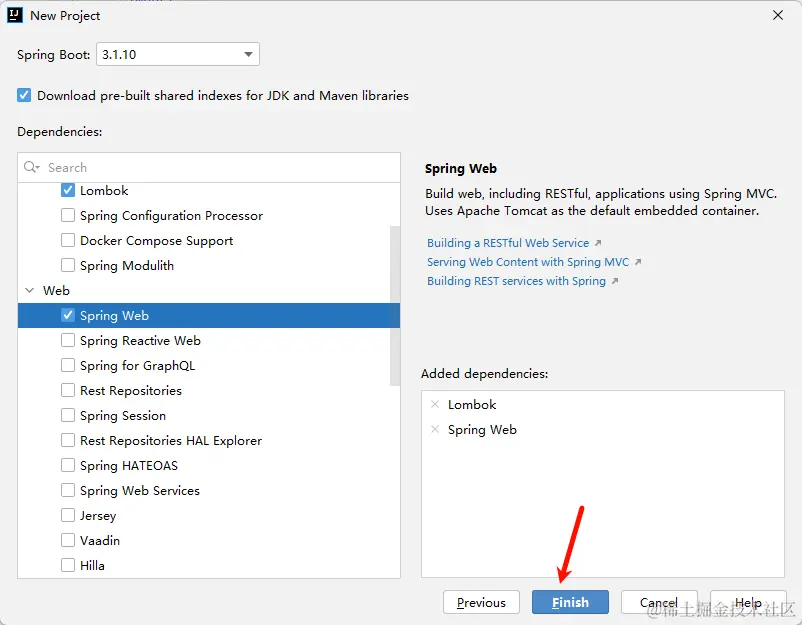The image size is (802, 625).
Task: Collapse the Web category
Action: coord(30,291)
